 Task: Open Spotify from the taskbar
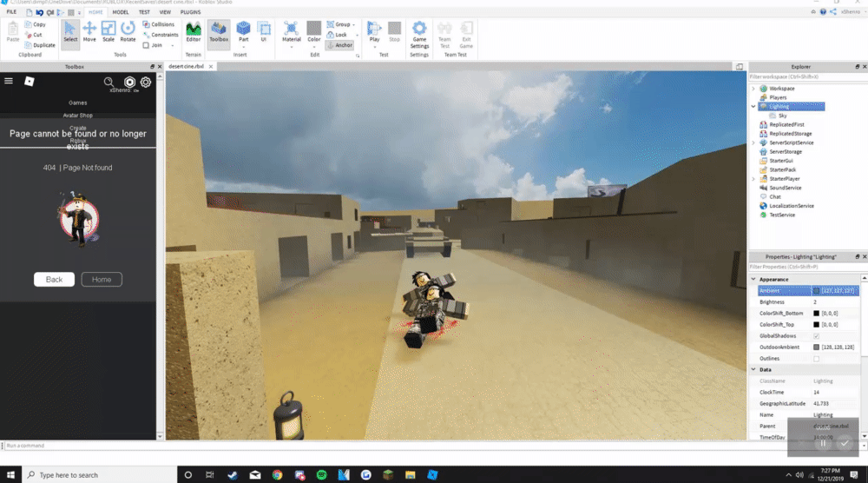[x=322, y=474]
